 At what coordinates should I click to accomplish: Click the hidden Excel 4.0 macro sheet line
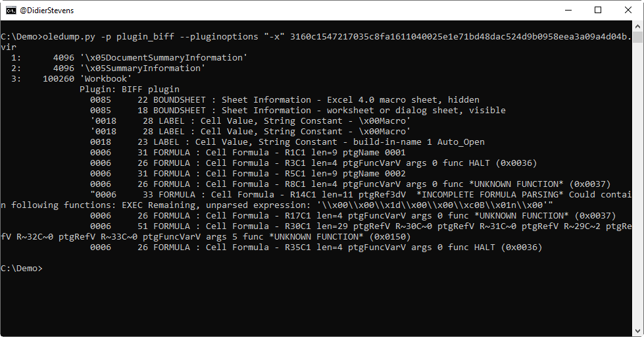284,99
